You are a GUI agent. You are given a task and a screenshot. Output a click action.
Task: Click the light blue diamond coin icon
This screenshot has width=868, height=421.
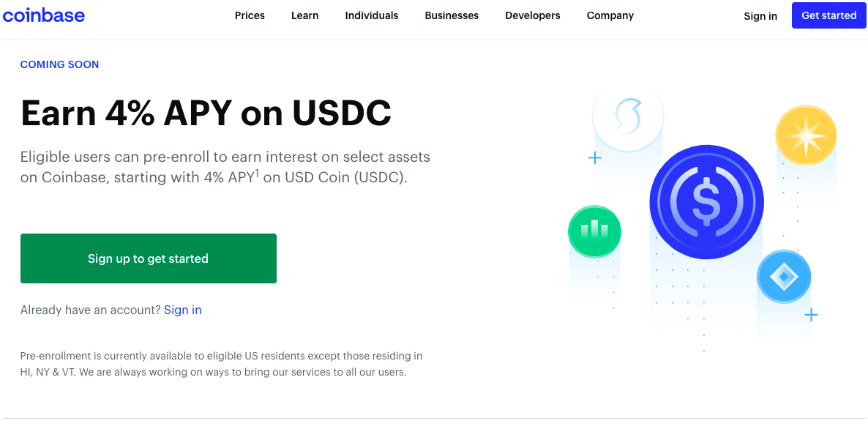click(x=784, y=277)
